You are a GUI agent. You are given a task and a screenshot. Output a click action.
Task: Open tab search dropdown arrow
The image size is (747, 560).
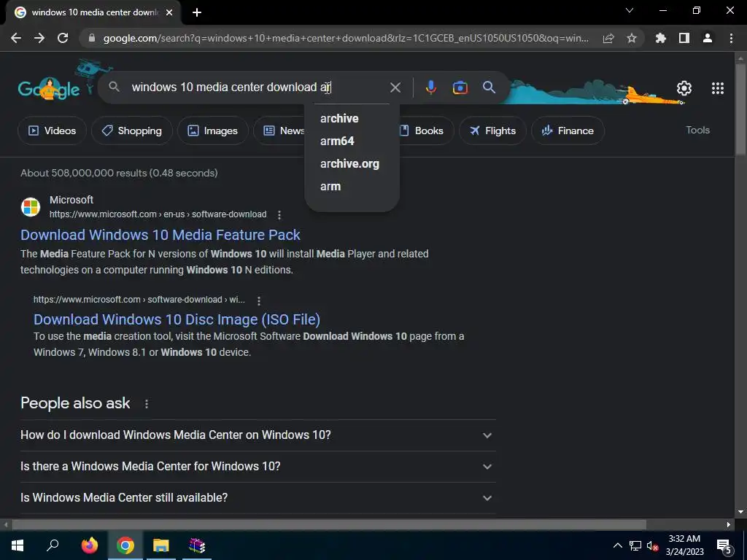(630, 10)
